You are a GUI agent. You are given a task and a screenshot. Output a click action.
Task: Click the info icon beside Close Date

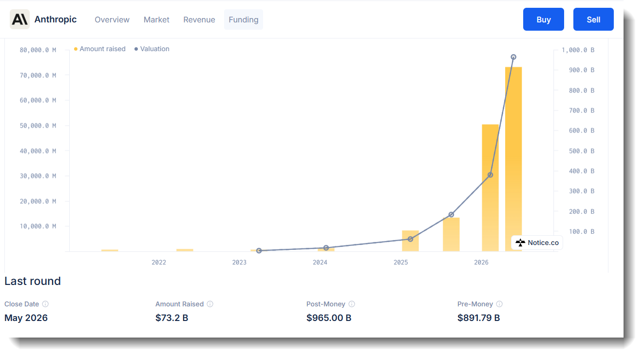(45, 304)
